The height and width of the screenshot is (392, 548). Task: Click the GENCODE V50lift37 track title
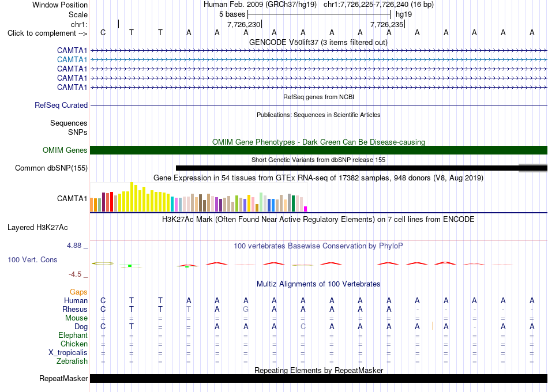click(x=318, y=42)
